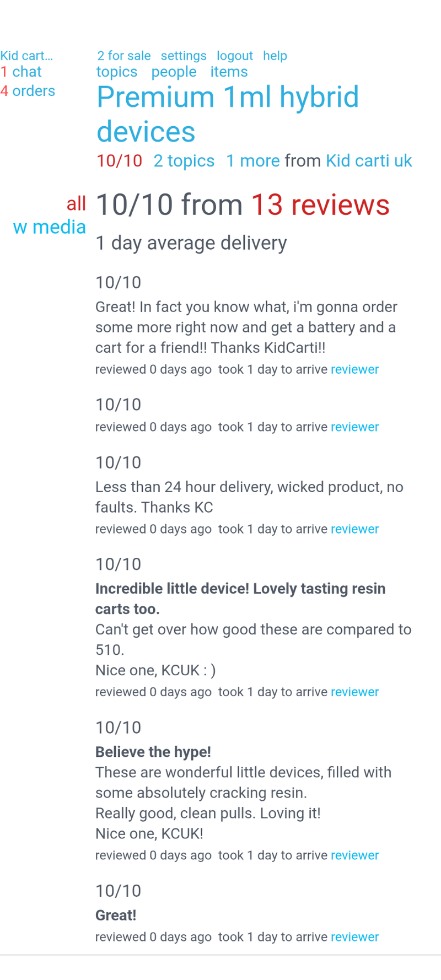Image resolution: width=441 pixels, height=980 pixels.
Task: Switch to the items tab
Action: [229, 72]
